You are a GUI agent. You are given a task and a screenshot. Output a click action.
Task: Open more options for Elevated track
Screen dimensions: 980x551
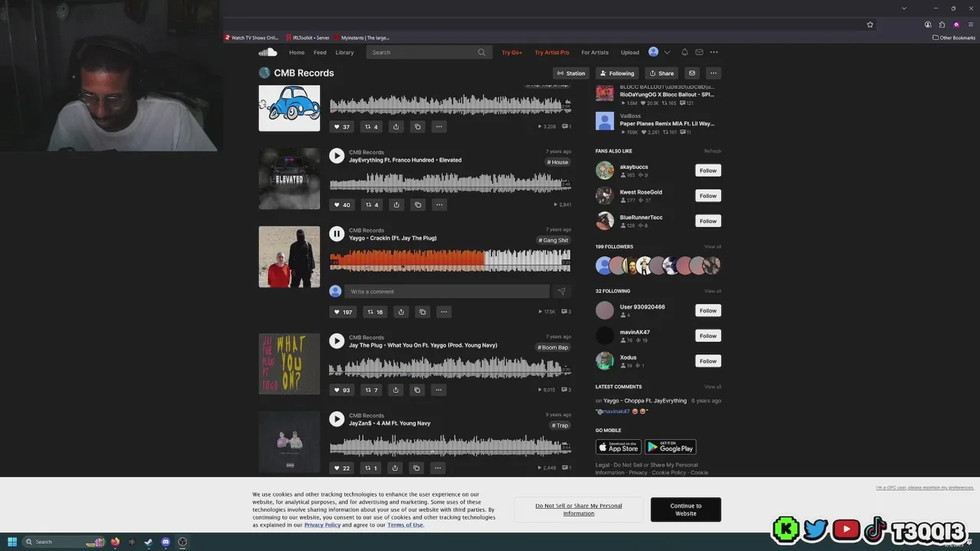click(x=439, y=204)
